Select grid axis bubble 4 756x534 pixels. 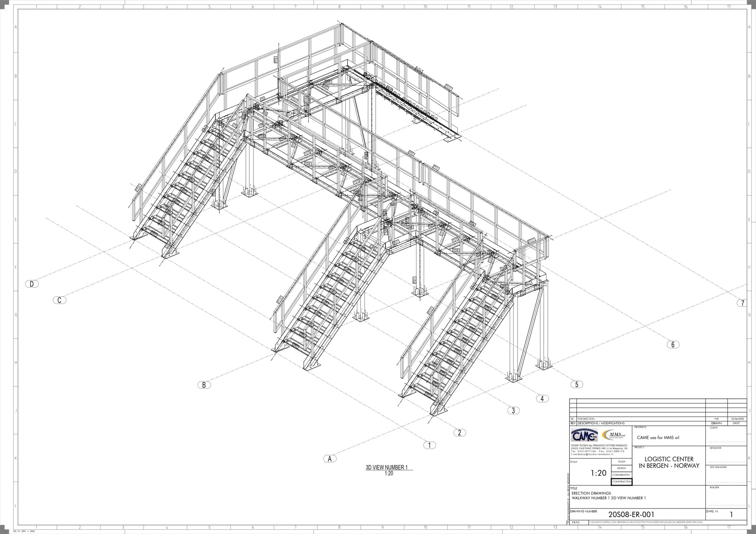pos(542,399)
